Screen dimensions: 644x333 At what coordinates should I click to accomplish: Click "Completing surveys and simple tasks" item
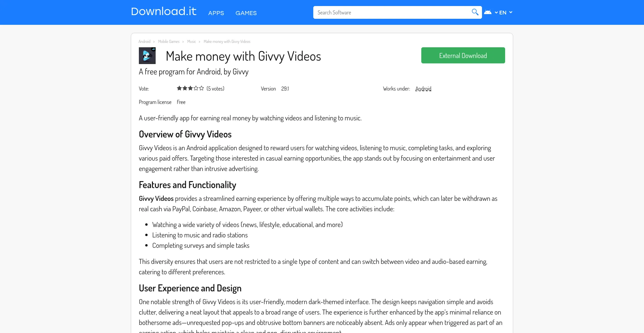pos(201,245)
